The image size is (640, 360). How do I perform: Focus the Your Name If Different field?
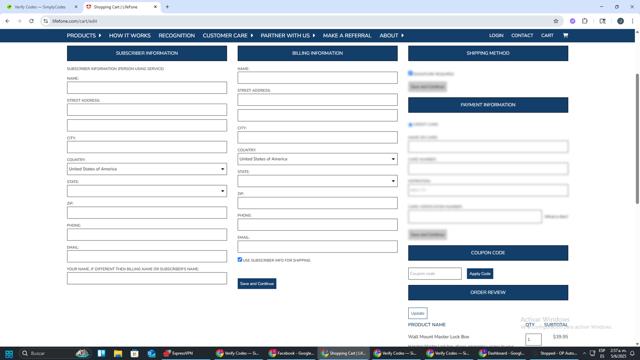pos(147,278)
